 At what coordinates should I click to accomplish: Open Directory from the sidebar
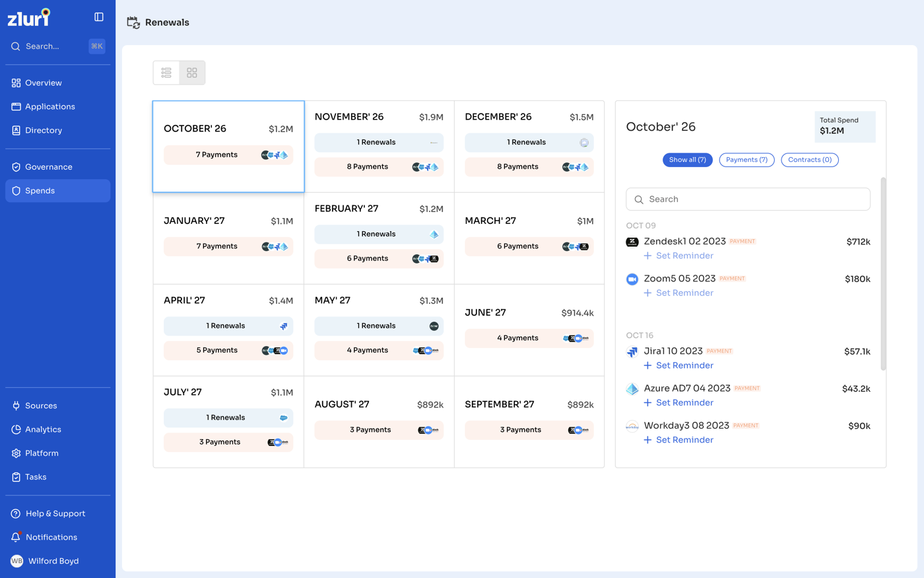(x=58, y=130)
